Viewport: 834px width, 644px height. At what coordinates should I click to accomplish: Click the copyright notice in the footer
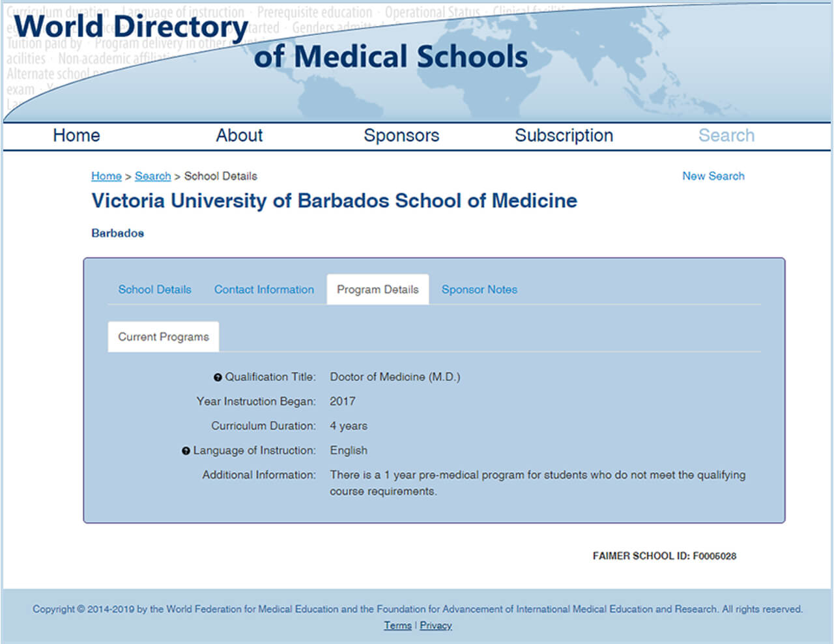point(418,609)
